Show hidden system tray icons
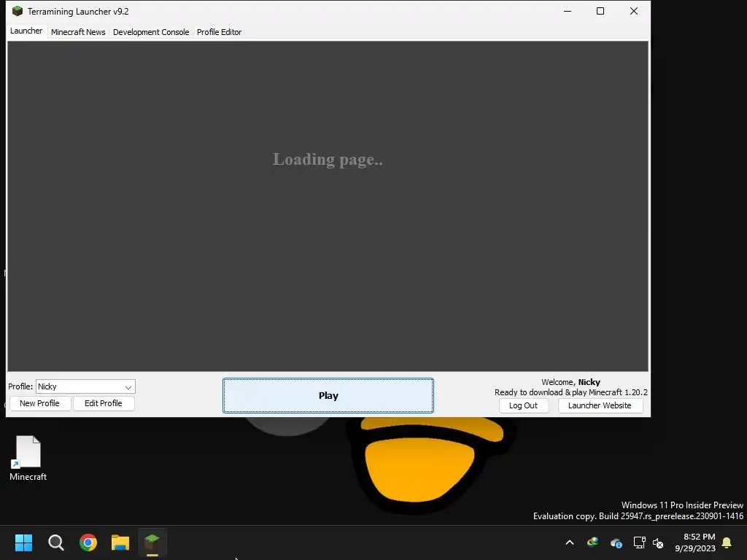This screenshot has height=560, width=747. (x=570, y=542)
